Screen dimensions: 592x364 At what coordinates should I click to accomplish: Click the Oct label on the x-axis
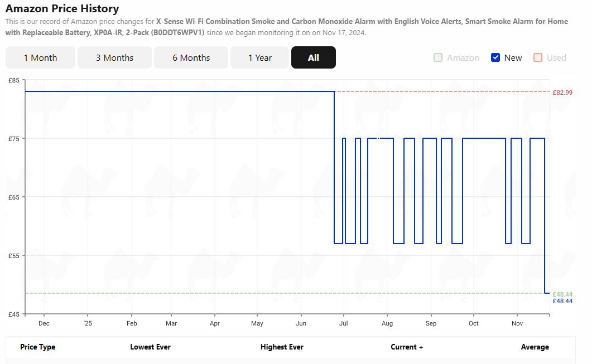[x=474, y=323]
